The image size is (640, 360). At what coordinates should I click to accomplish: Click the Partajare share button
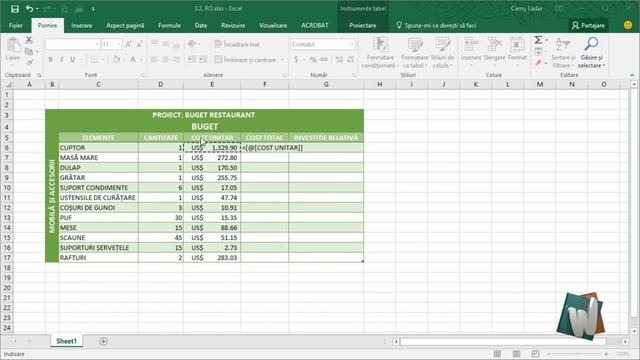[588, 25]
